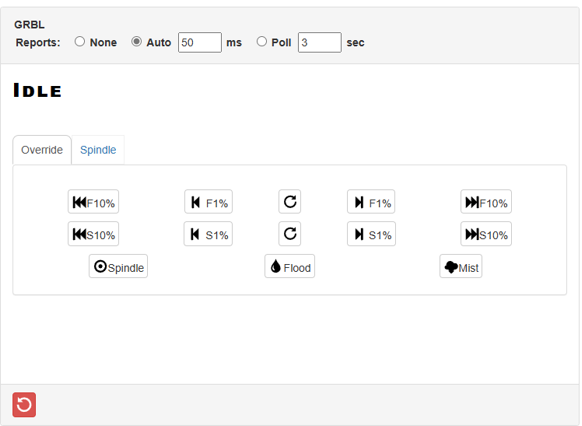The image size is (582, 426).
Task: Increase spindle speed by 1%
Action: coord(372,234)
